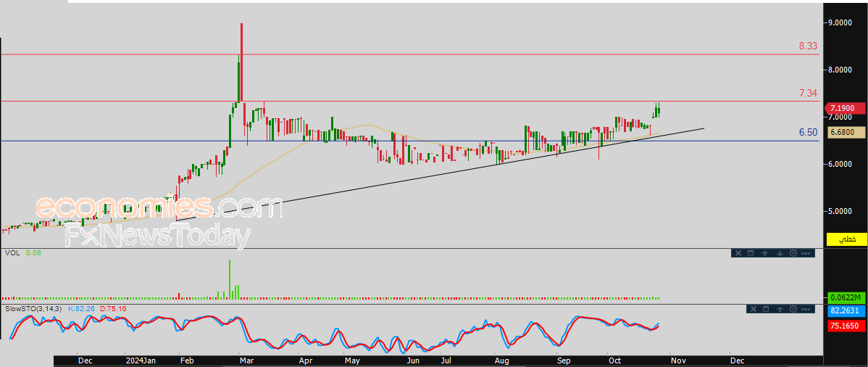Select the blue K value tag 82.2631
This screenshot has height=367, width=868.
click(x=846, y=310)
